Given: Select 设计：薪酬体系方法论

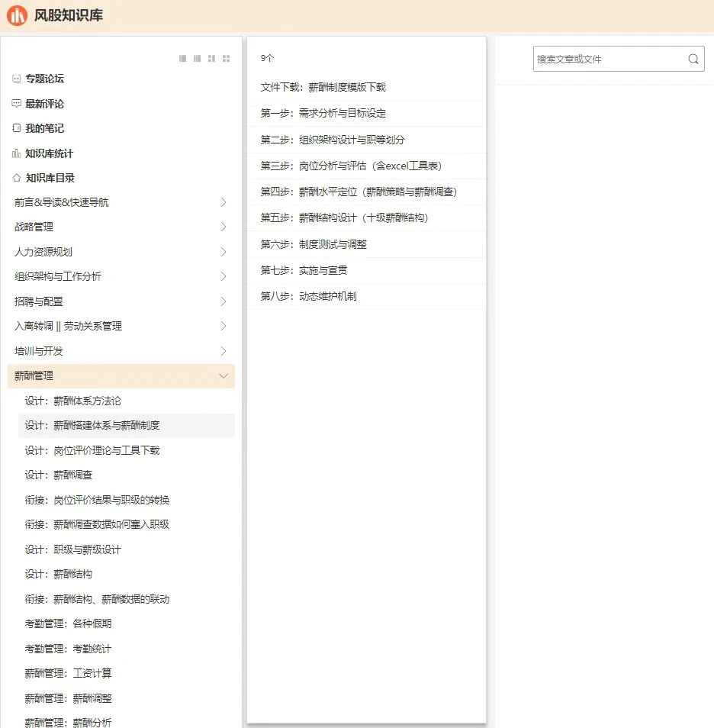Looking at the screenshot, I should coord(73,401).
